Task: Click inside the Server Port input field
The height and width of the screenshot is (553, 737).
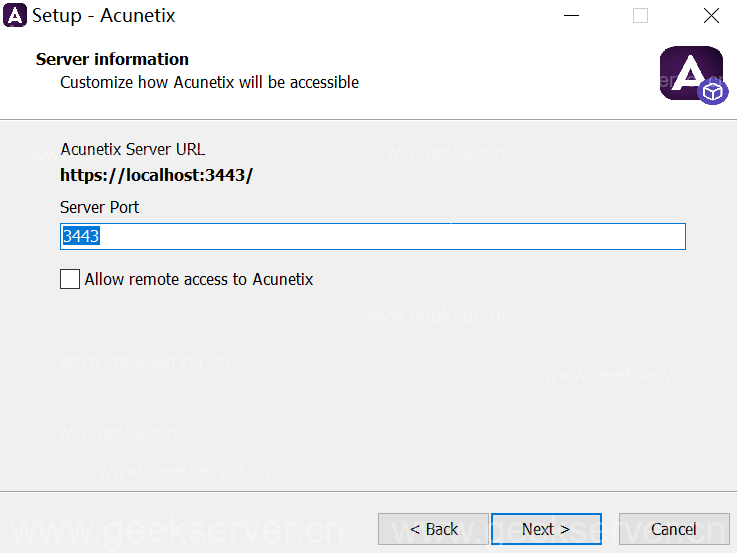Action: pos(400,236)
